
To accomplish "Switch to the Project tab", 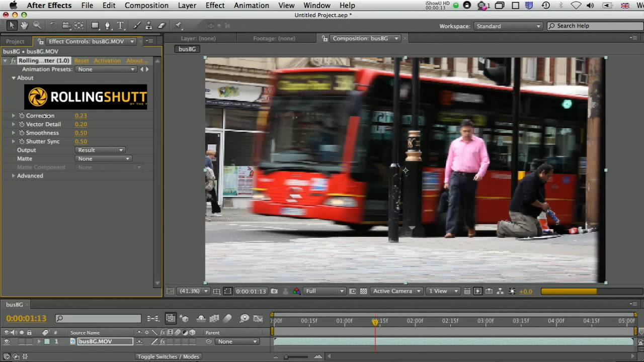I will point(15,41).
